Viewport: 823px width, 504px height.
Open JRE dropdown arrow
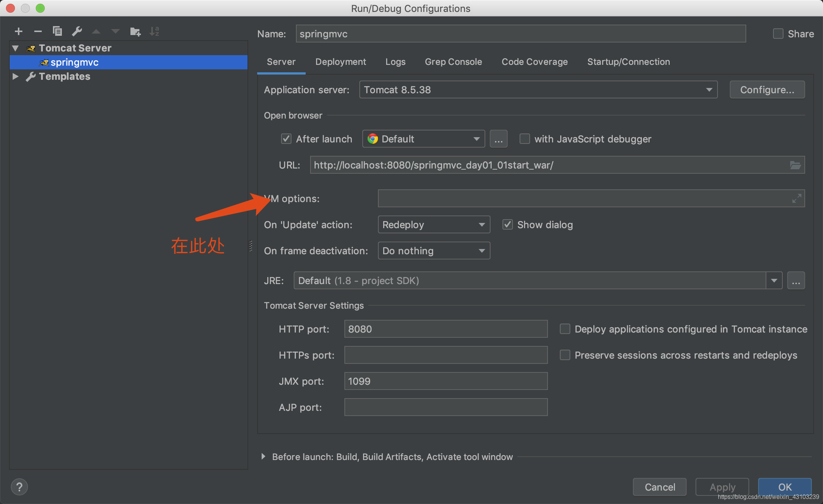[x=774, y=281]
